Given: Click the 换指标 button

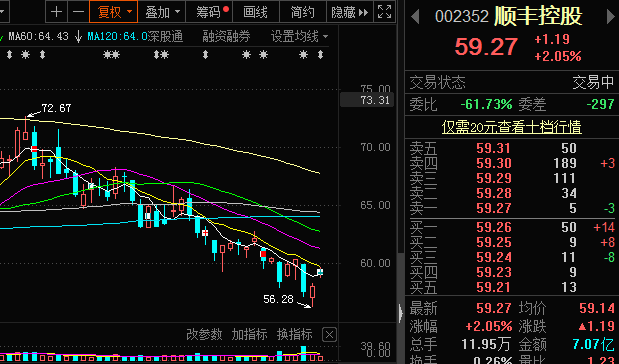Looking at the screenshot, I should click(294, 335).
